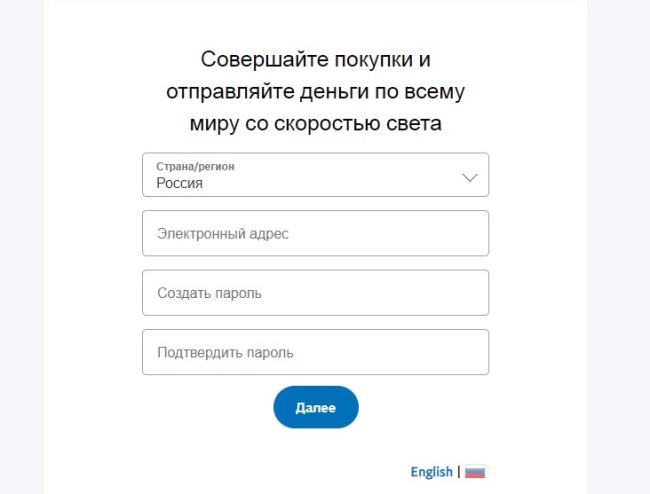The image size is (650, 494).
Task: Click the blue Далее button
Action: coord(315,407)
